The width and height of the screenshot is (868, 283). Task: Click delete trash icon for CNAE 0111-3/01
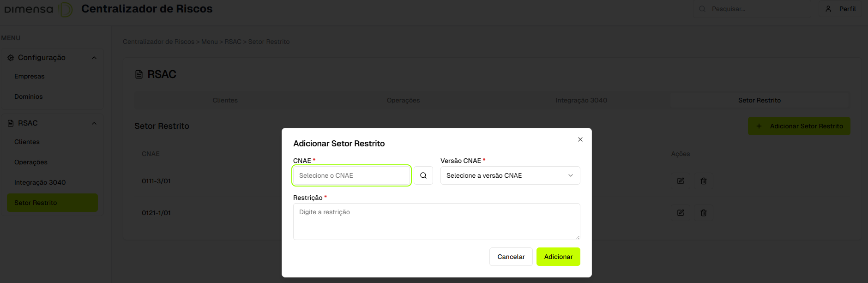tap(704, 181)
